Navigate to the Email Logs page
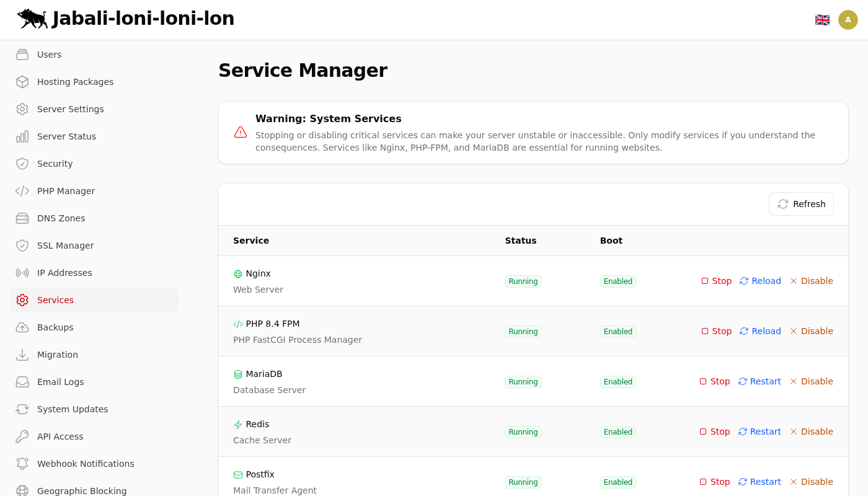868x496 pixels. click(60, 382)
